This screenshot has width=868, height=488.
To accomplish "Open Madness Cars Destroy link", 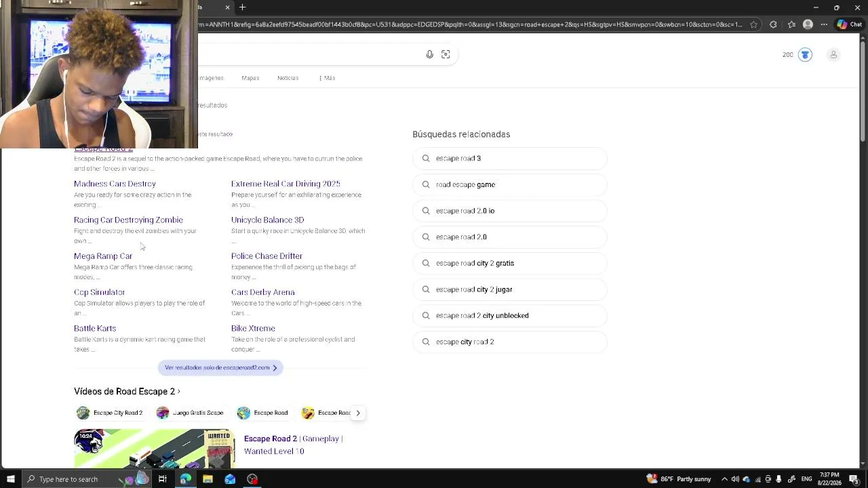I will point(115,184).
